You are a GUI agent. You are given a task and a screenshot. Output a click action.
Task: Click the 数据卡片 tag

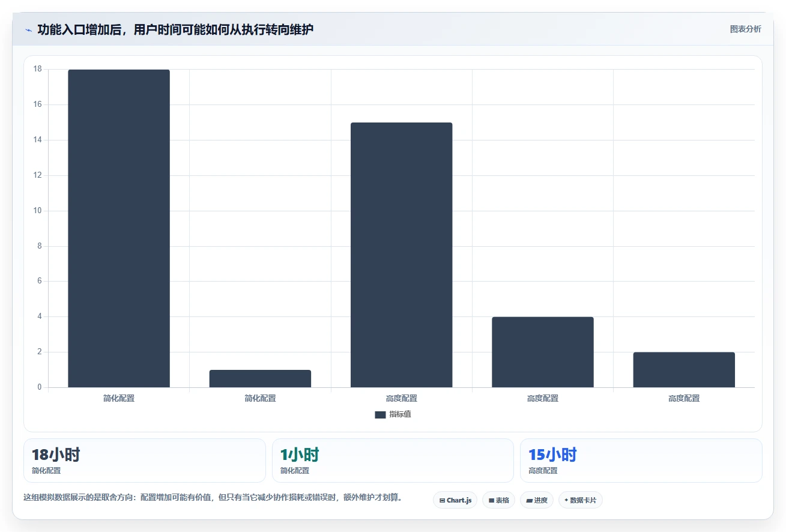point(580,500)
